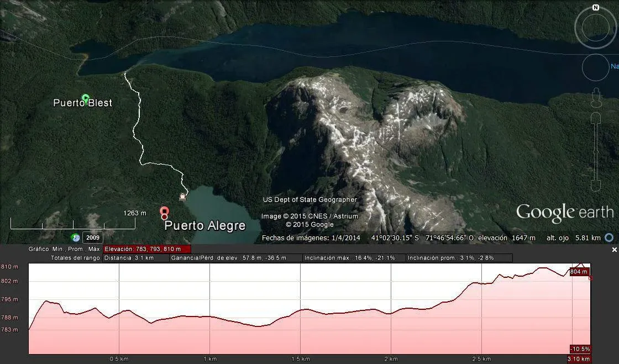Click the pan move joystick circle
The width and height of the screenshot is (619, 364).
click(x=595, y=67)
